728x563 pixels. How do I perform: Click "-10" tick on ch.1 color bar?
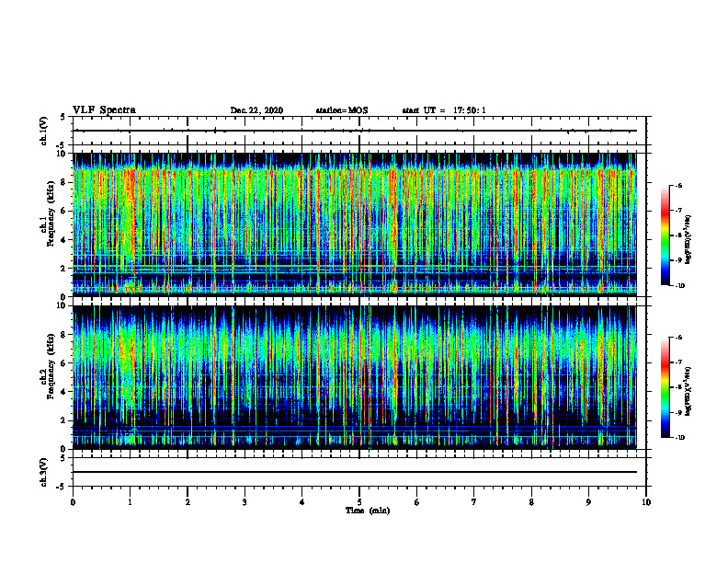point(679,286)
